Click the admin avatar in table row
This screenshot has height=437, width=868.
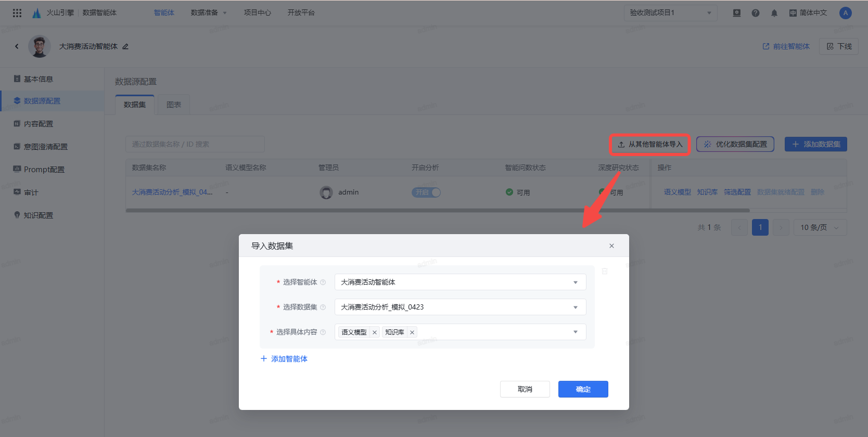(x=326, y=192)
